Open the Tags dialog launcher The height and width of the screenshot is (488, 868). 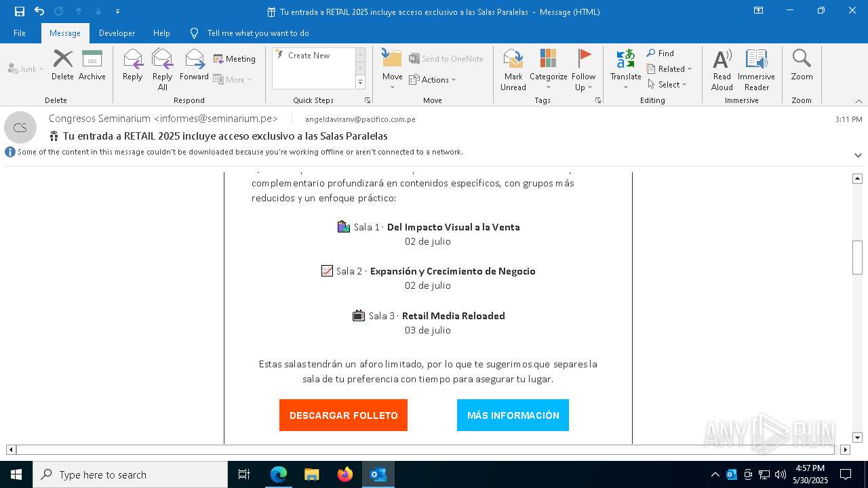pos(598,100)
